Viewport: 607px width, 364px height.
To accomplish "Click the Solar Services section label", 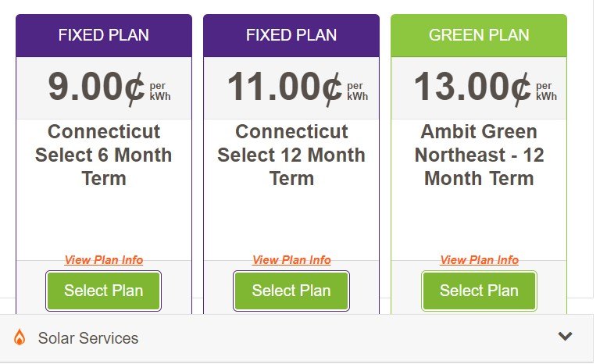I will coord(88,338).
